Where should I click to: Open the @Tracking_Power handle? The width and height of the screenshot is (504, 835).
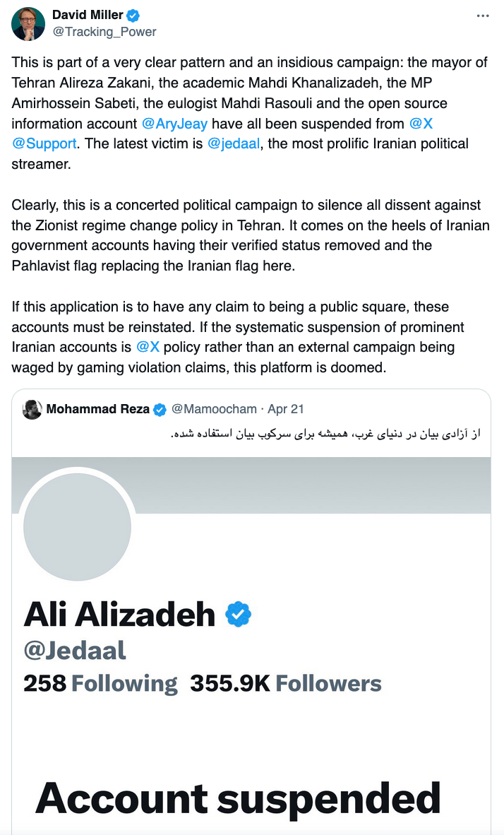[x=104, y=32]
